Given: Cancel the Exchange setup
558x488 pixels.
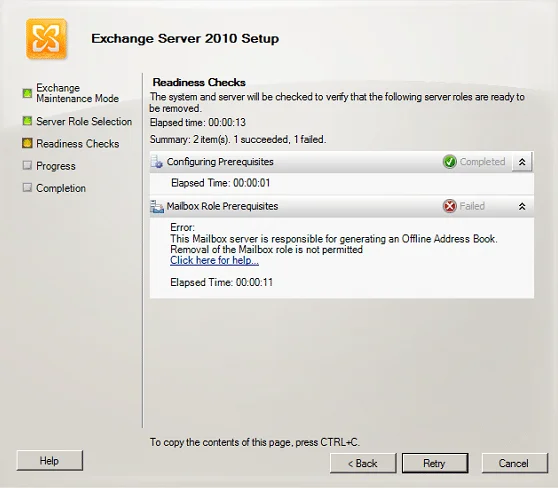Looking at the screenshot, I should 515,463.
